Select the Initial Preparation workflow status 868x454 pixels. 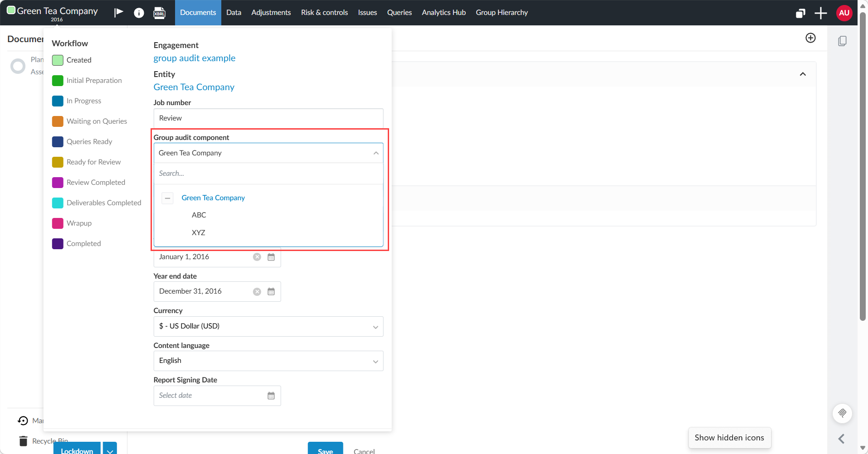[x=87, y=80]
